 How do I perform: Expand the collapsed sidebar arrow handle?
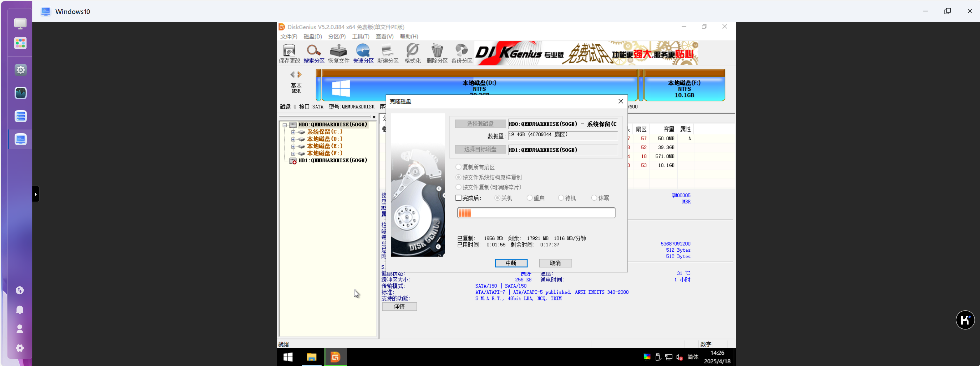pos(36,195)
